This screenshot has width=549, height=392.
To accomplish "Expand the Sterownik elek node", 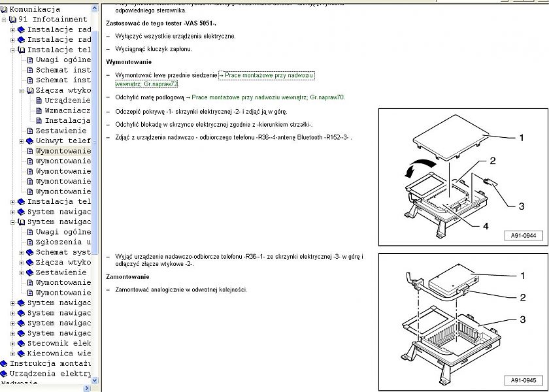I will [x=12, y=344].
